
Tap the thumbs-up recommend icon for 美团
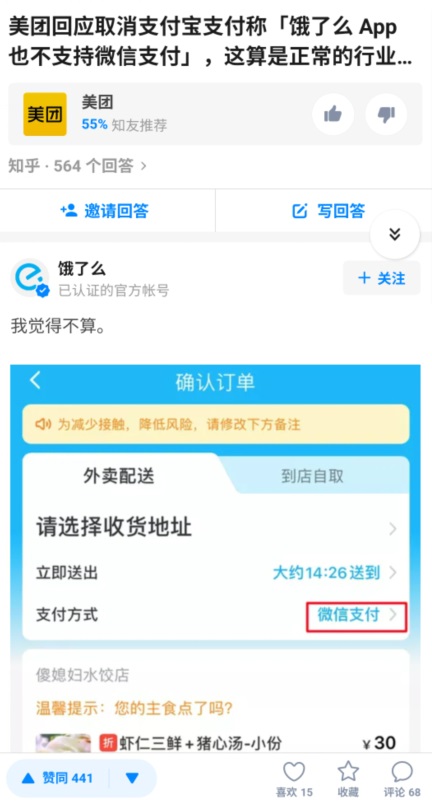click(x=333, y=114)
